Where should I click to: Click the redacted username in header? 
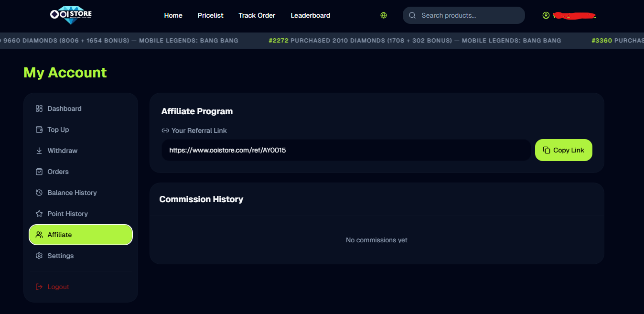pos(574,15)
